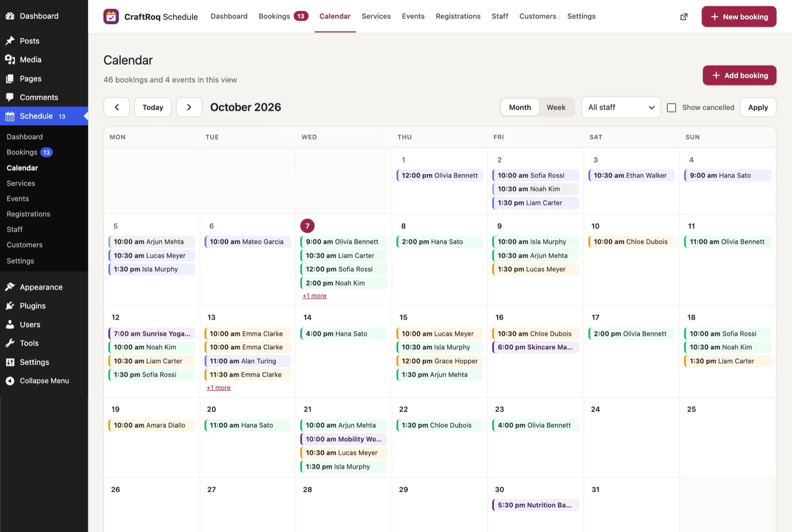792x532 pixels.
Task: Click the Appearance paintbrush icon
Action: pos(10,287)
